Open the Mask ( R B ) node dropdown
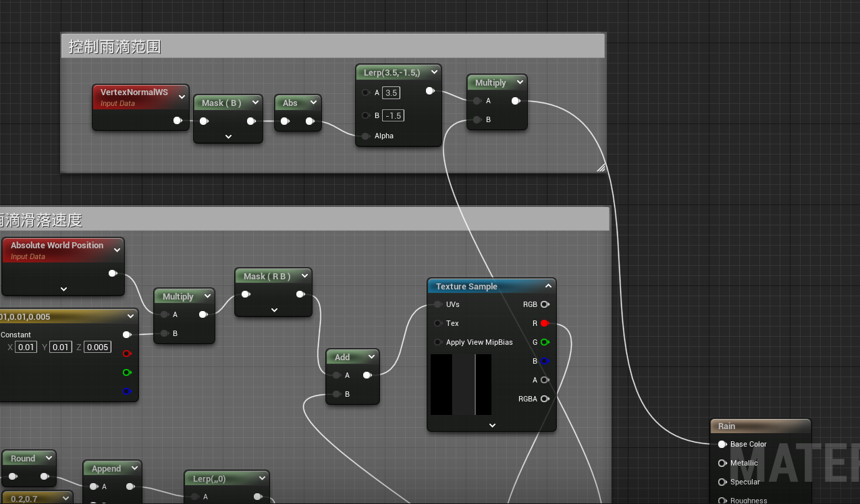Screen dimensions: 860x504 click(304, 276)
